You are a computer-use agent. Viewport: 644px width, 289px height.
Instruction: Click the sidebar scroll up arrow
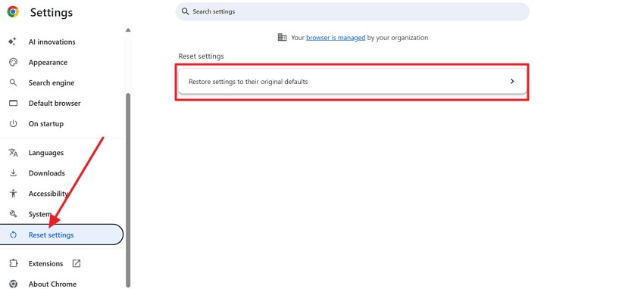coord(128,30)
